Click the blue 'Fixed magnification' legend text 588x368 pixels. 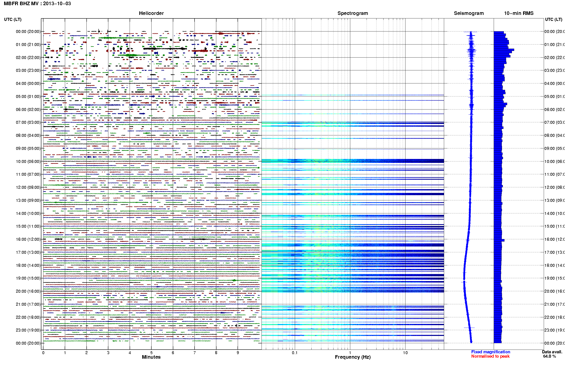pyautogui.click(x=491, y=352)
